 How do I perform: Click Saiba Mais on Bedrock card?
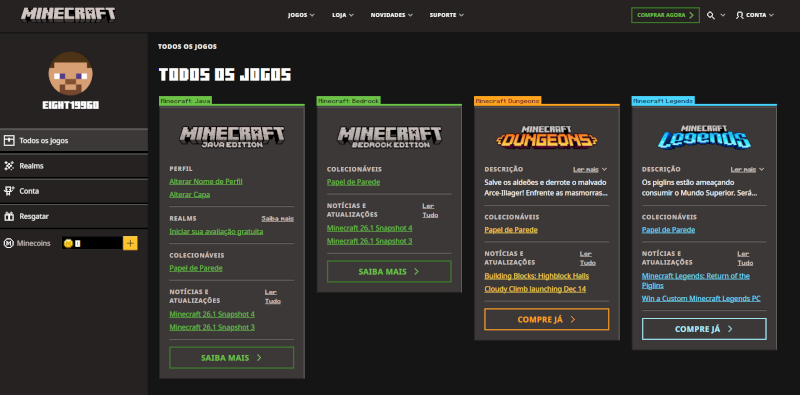pos(389,271)
